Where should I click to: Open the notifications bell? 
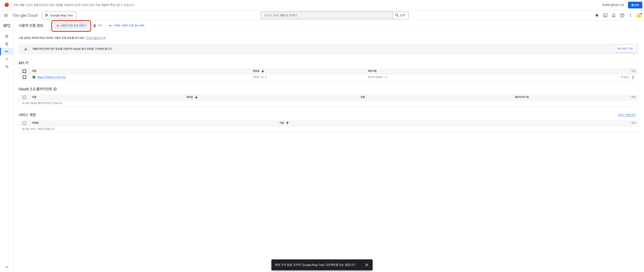point(613,15)
